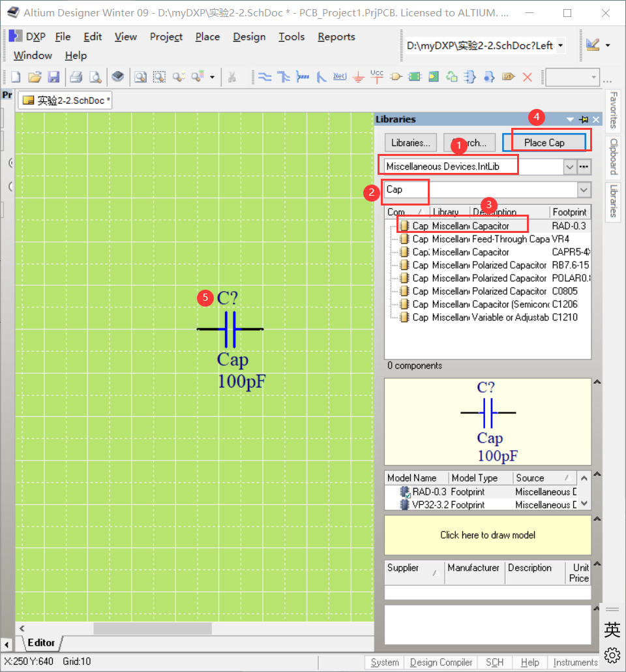Place a Device Sheet Symbol
This screenshot has width=626, height=672.
(x=452, y=77)
